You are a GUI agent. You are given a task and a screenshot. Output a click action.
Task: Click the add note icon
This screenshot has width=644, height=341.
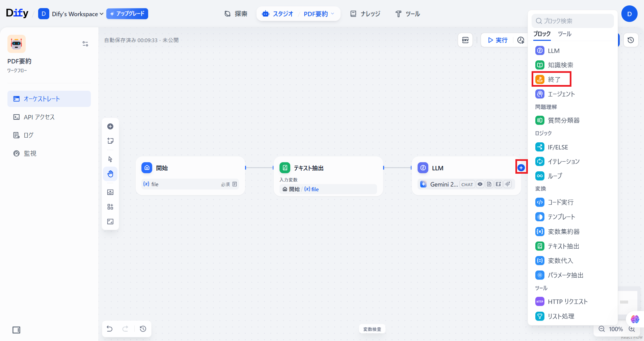[x=110, y=141]
